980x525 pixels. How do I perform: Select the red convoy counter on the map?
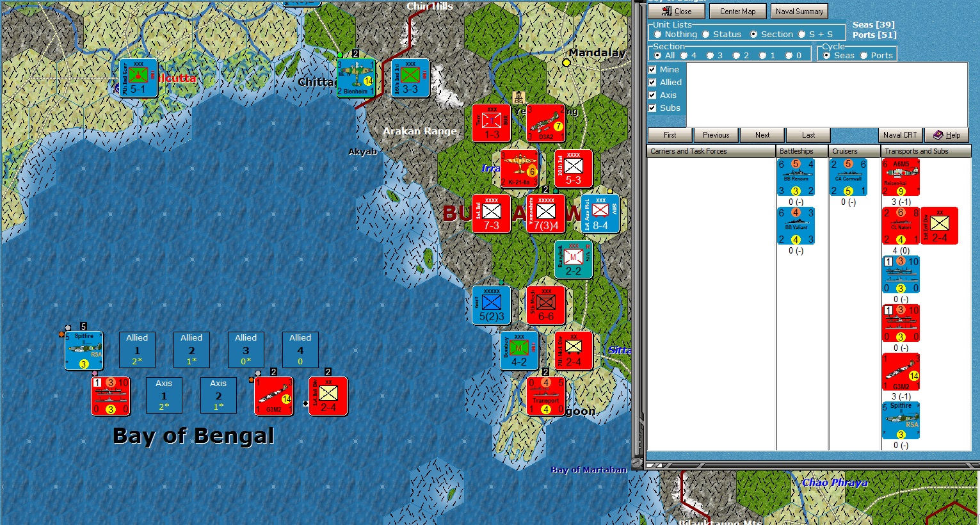pyautogui.click(x=111, y=396)
